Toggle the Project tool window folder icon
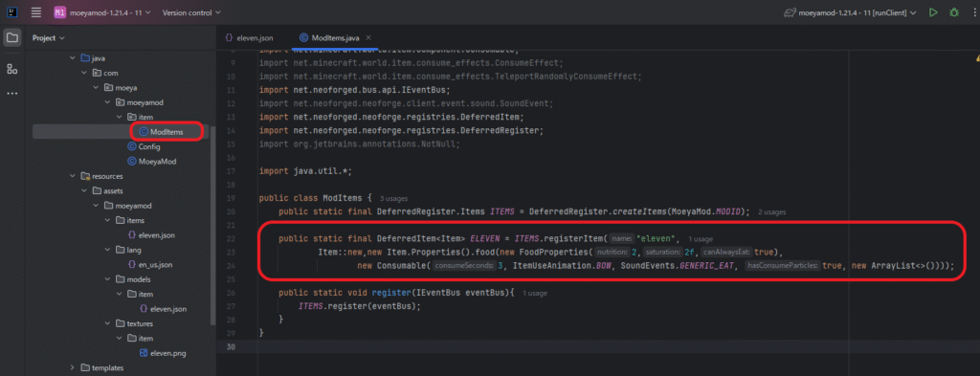This screenshot has height=376, width=980. coord(11,38)
